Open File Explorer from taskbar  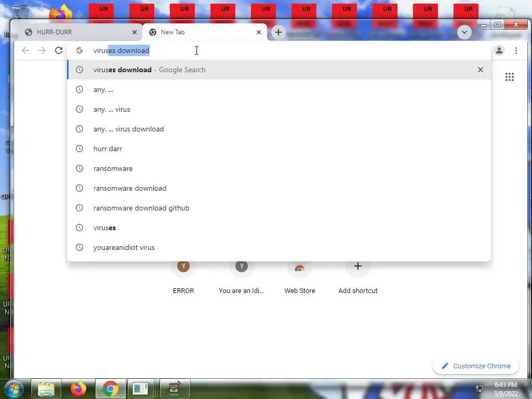[46, 389]
